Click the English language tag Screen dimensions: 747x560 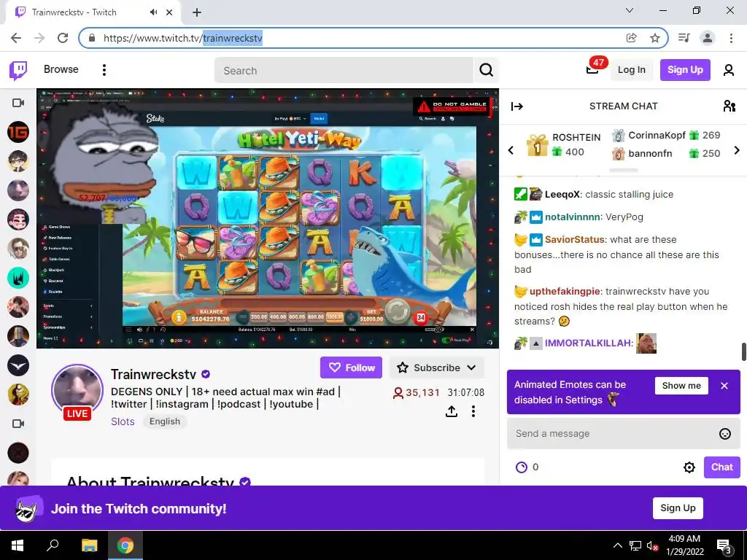(165, 421)
